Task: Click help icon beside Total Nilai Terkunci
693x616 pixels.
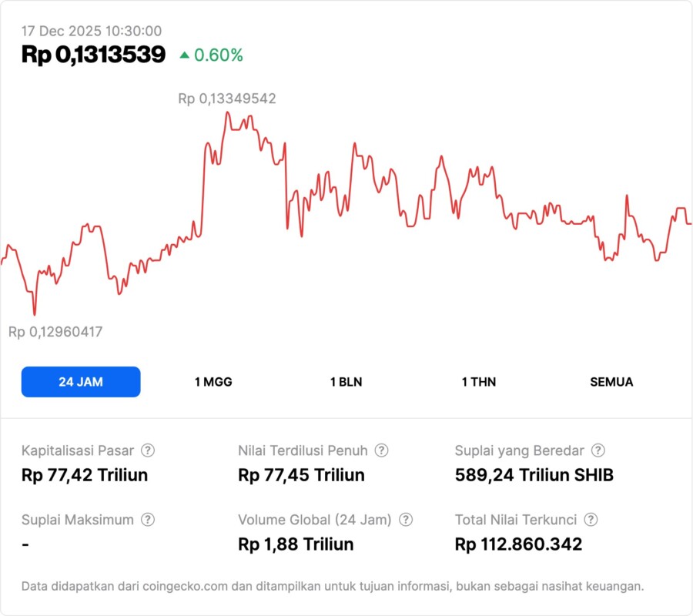Action: point(591,520)
